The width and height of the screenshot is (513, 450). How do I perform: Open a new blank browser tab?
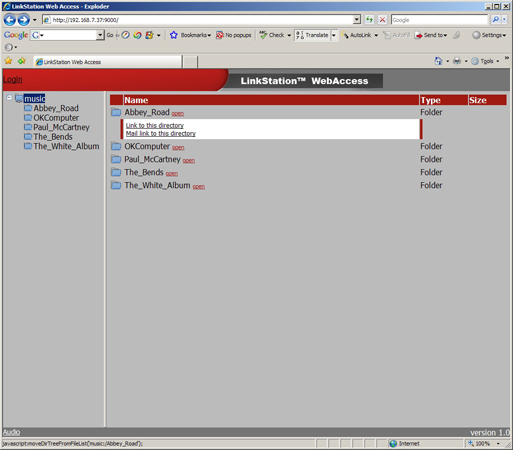tap(190, 62)
